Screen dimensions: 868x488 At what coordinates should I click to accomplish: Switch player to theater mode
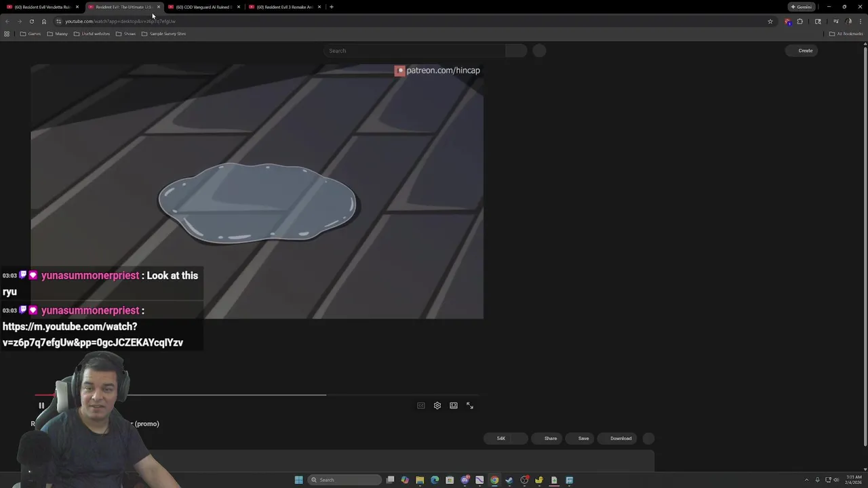click(x=454, y=405)
